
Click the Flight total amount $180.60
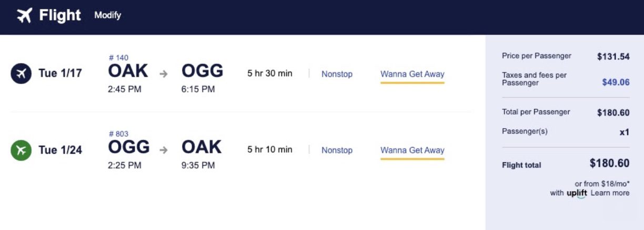pyautogui.click(x=609, y=163)
